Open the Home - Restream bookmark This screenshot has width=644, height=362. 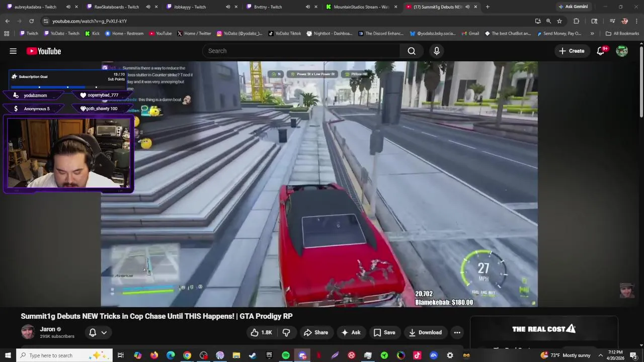(x=124, y=34)
